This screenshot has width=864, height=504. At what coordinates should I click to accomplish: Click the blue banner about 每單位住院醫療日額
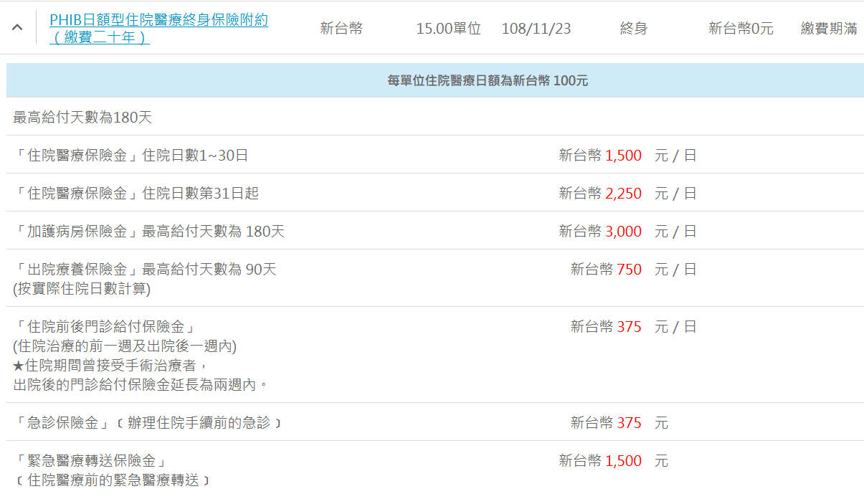[488, 81]
